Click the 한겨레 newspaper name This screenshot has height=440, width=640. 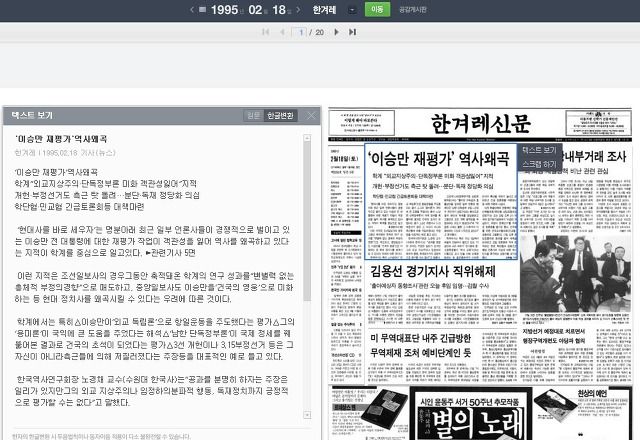pyautogui.click(x=324, y=10)
